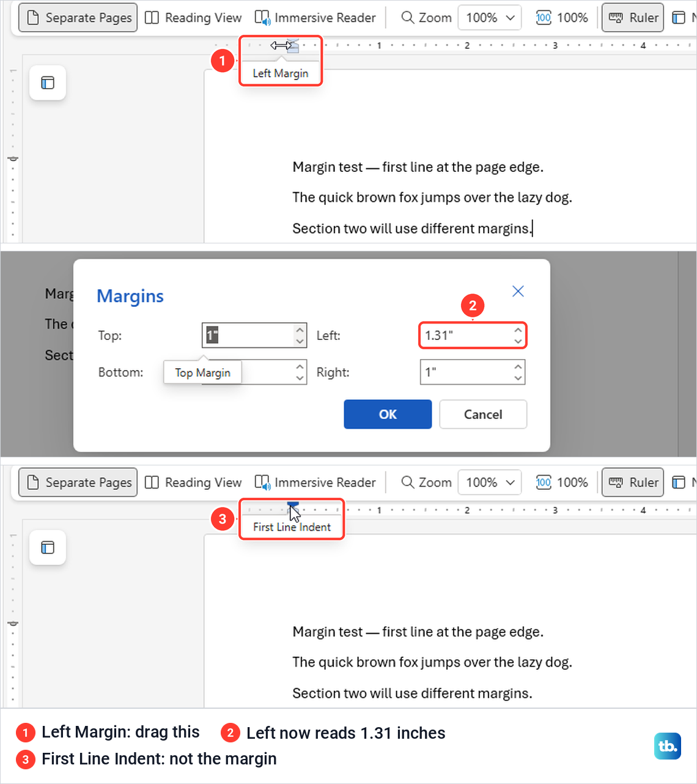Open Reading View in the lower toolbar
Screen dimensions: 697x784
[193, 483]
